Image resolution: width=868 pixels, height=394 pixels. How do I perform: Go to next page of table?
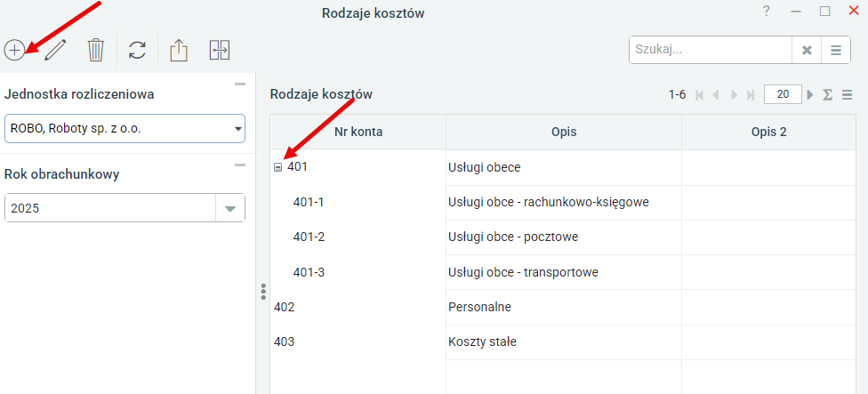[734, 94]
